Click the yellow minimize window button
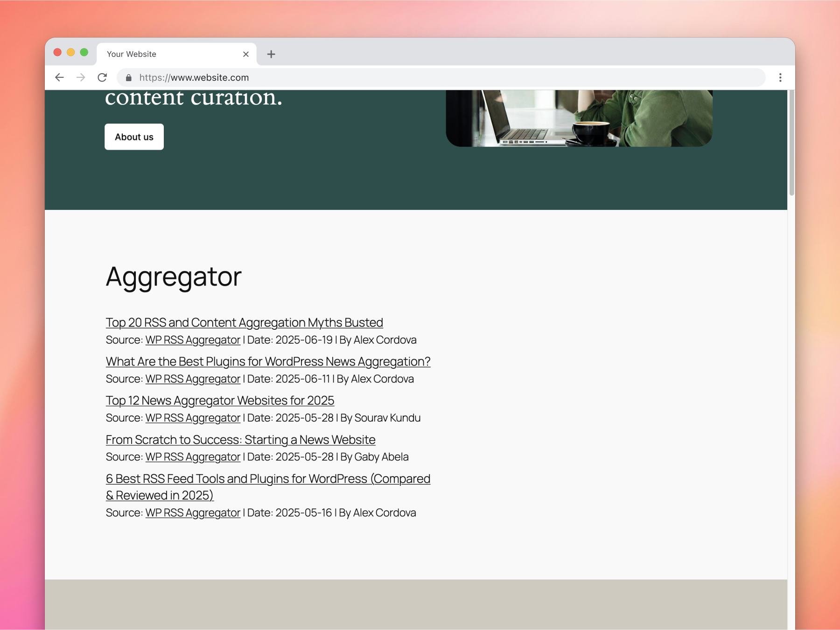Screen dimensions: 840x630 71,52
